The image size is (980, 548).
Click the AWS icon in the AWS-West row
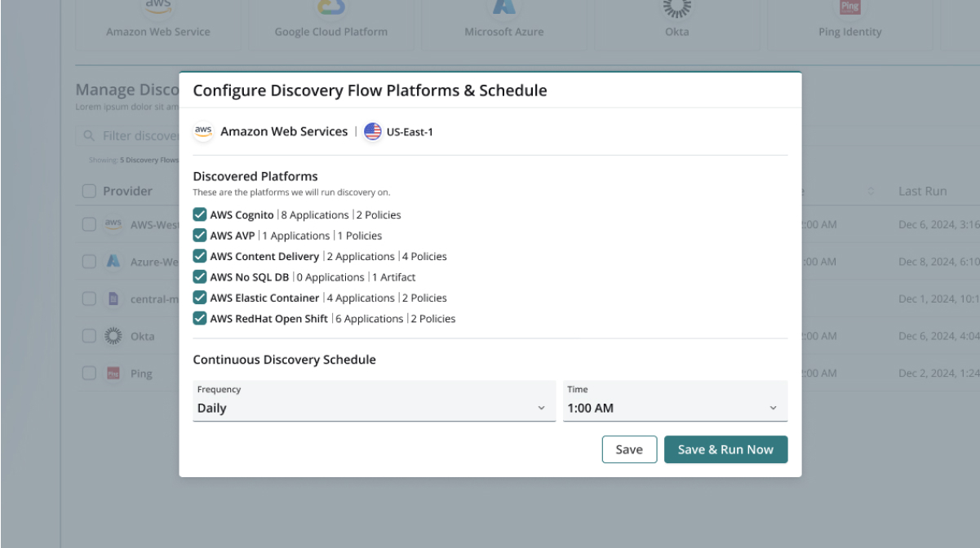click(114, 224)
